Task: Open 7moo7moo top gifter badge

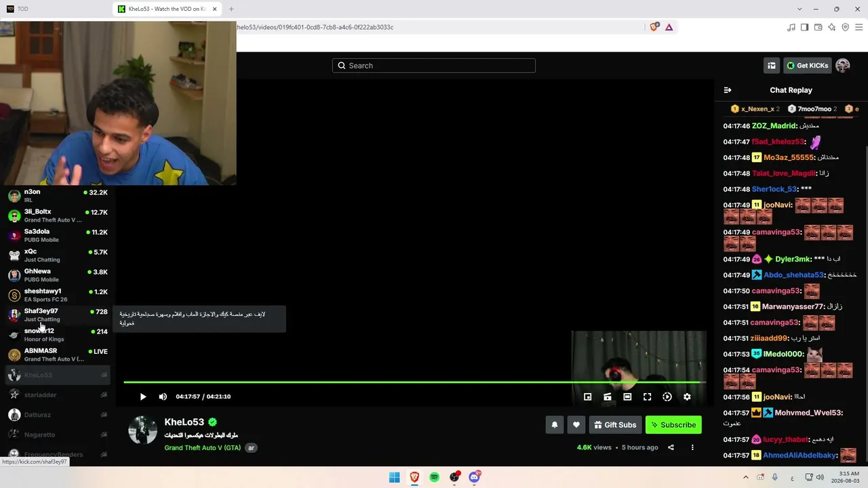Action: pos(812,108)
